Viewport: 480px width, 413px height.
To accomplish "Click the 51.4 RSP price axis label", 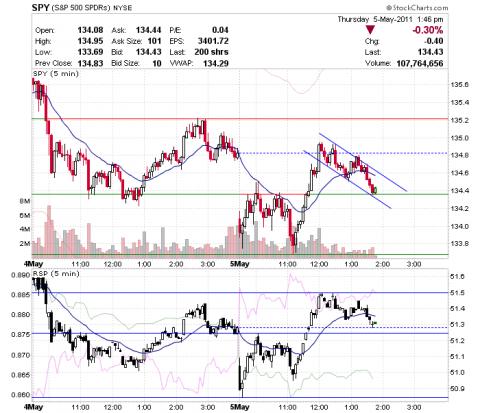I will 457,309.
